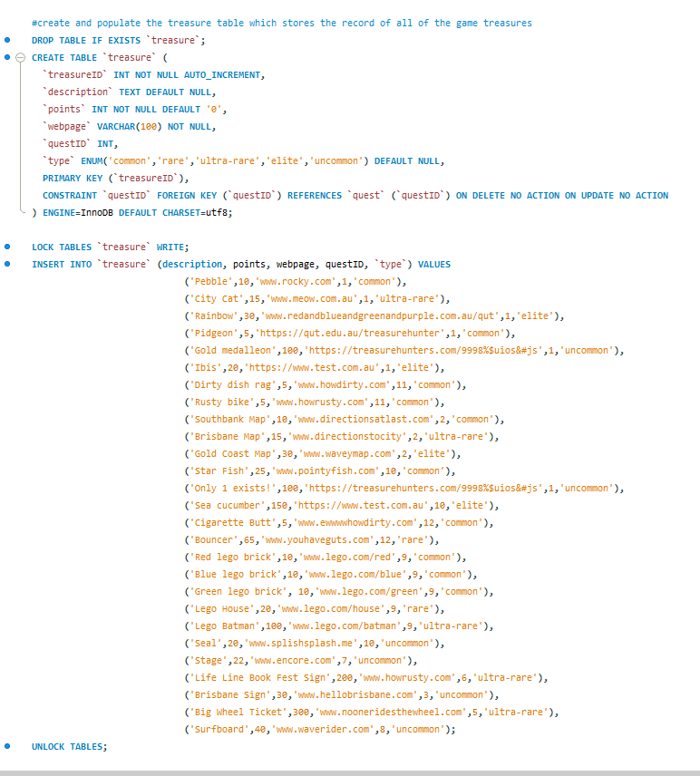This screenshot has width=700, height=776.
Task: Click the 'Bouncer' values row
Action: (x=312, y=540)
